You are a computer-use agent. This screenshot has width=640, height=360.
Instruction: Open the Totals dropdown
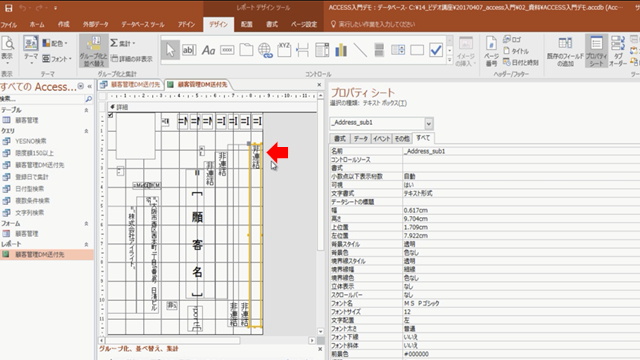pos(122,43)
